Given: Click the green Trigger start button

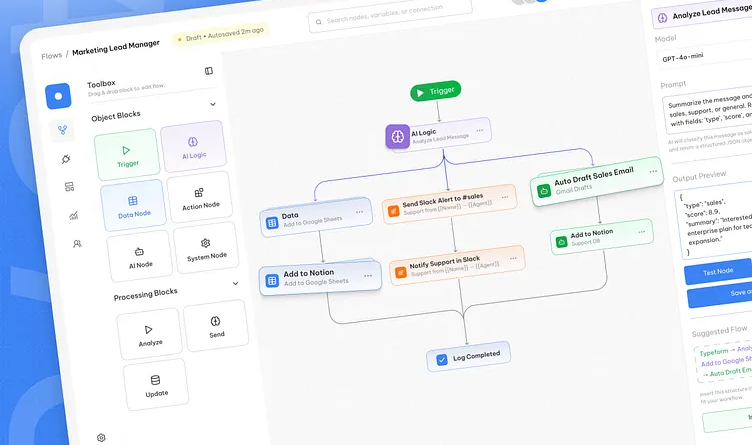Looking at the screenshot, I should [x=435, y=91].
